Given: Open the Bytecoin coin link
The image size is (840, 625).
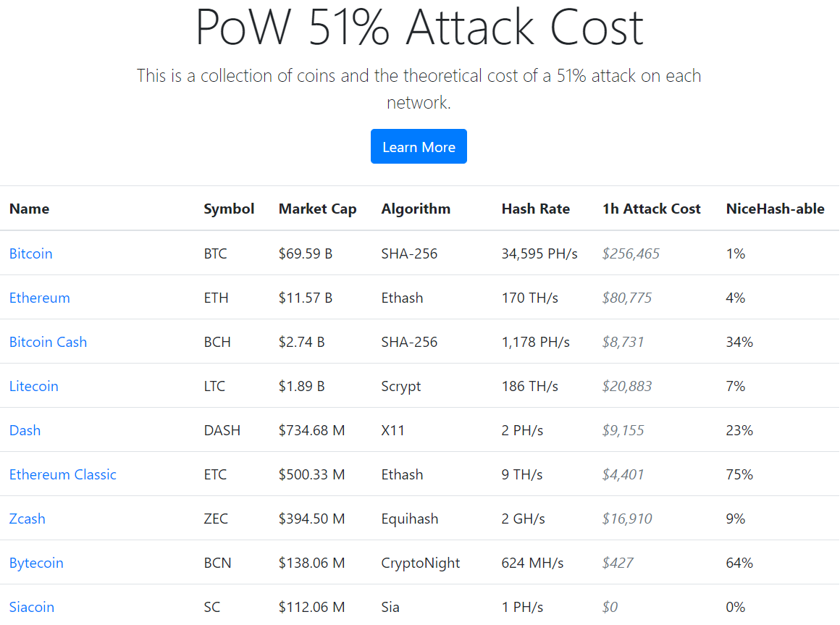Looking at the screenshot, I should pos(36,563).
